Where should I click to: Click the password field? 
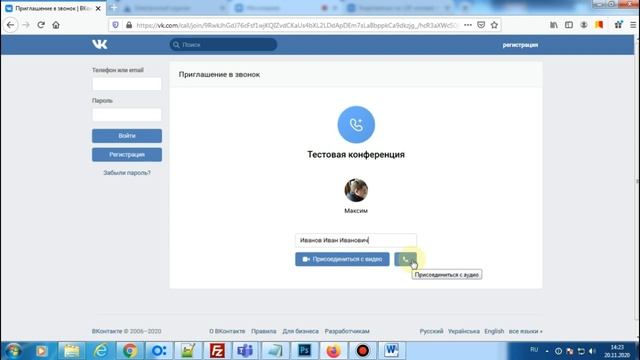(127, 115)
